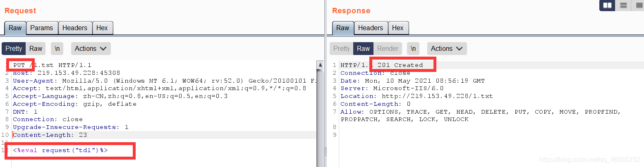Open the Request Hex tab
The image size is (644, 167).
click(x=102, y=28)
